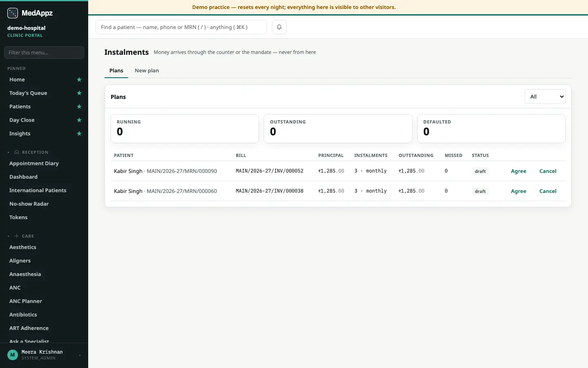The width and height of the screenshot is (588, 368).
Task: Unpin Home using its star icon
Action: 79,80
